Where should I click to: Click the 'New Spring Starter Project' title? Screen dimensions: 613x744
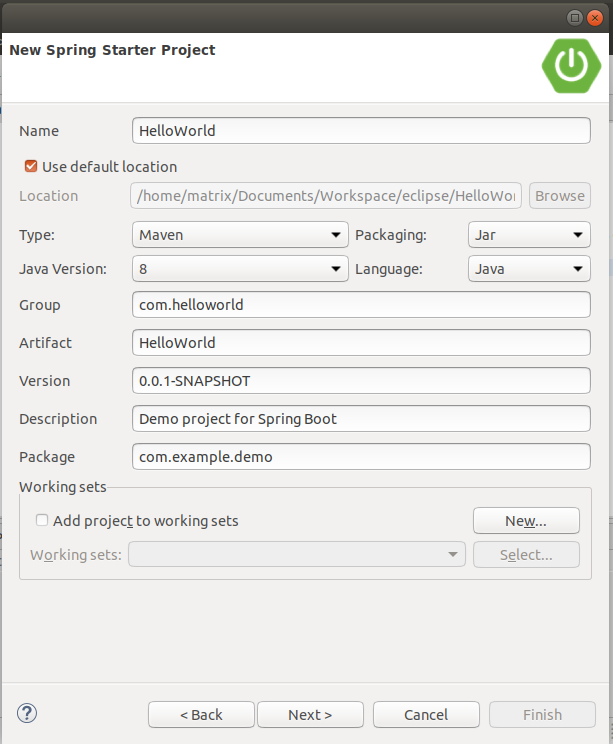(112, 50)
